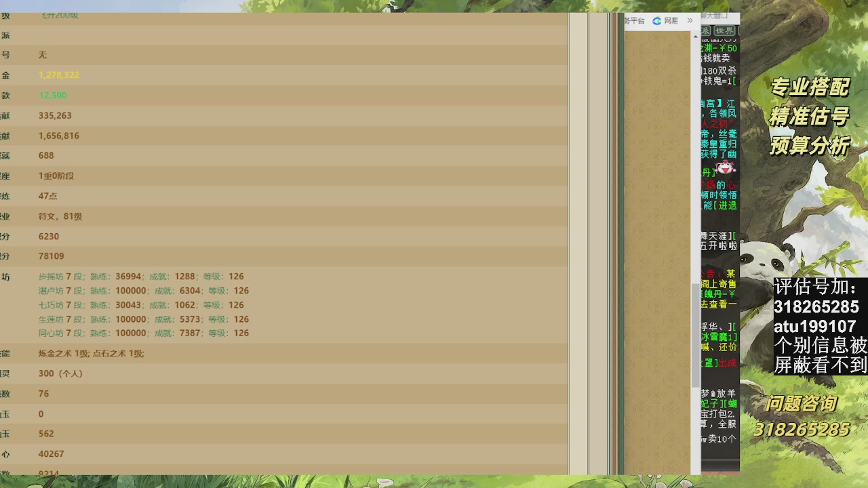Click the value 562
This screenshot has height=488, width=868.
[x=46, y=434]
